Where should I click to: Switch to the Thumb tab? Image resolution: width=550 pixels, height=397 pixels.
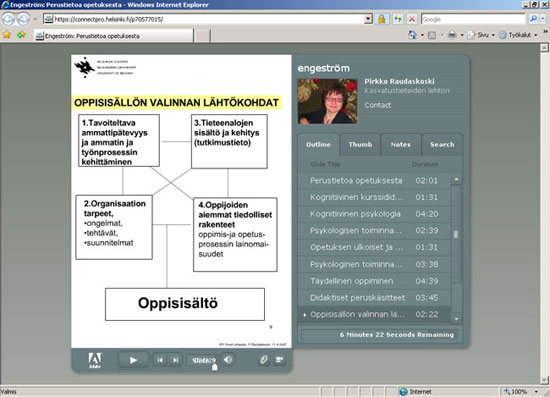[360, 144]
